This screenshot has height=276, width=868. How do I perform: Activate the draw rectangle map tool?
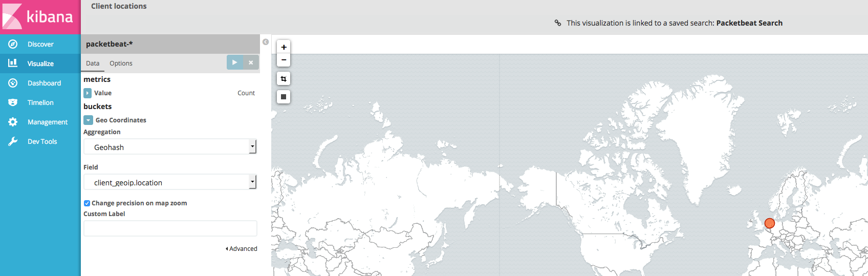point(284,97)
